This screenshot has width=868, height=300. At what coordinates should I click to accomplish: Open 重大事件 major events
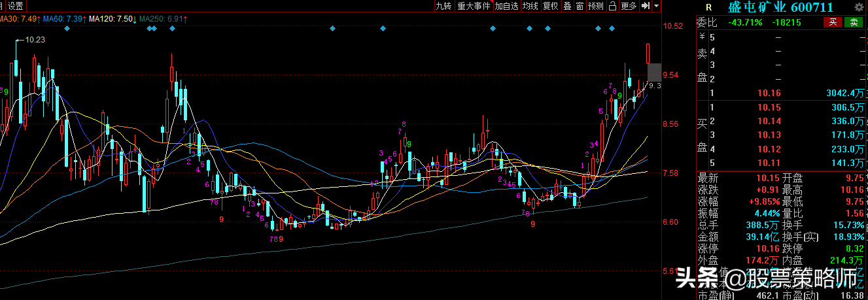click(474, 6)
